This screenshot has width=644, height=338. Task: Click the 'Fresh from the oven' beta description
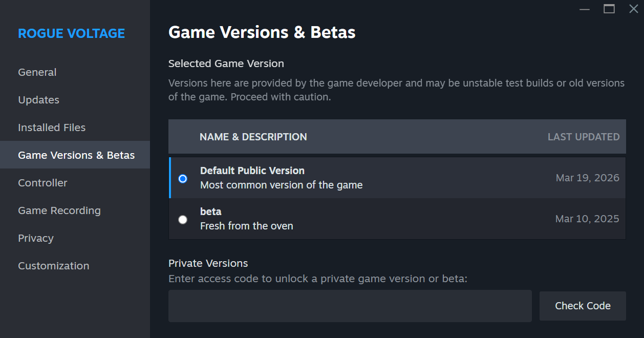247,226
